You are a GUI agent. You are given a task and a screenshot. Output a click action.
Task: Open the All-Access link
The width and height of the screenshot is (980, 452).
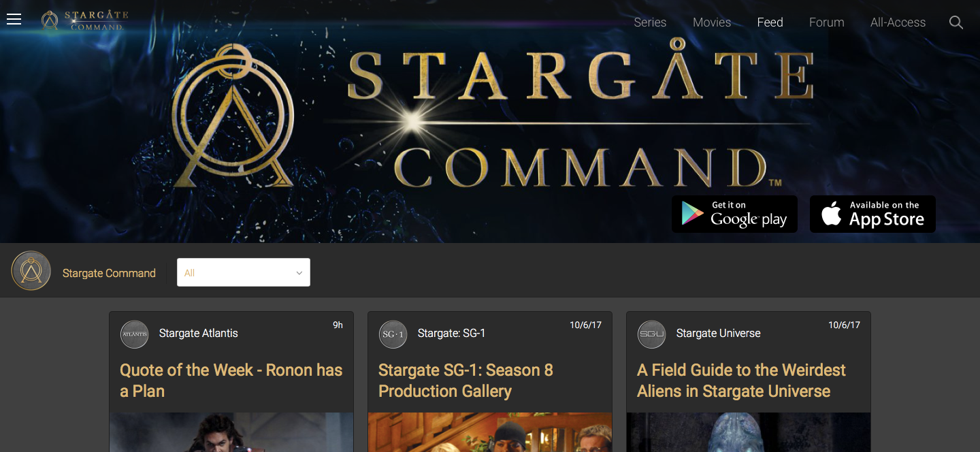[898, 22]
